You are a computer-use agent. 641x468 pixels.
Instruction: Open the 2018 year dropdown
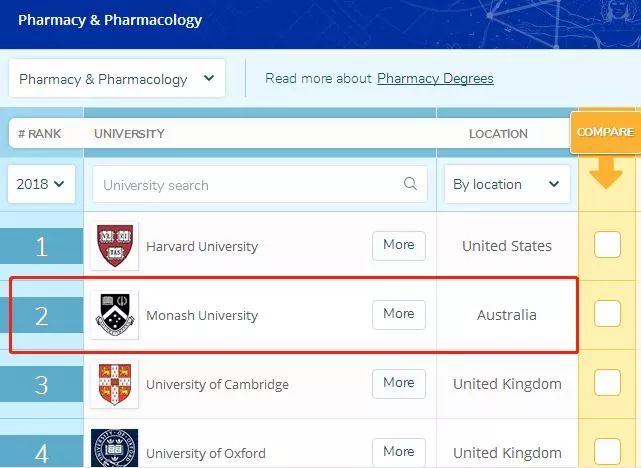pos(41,184)
